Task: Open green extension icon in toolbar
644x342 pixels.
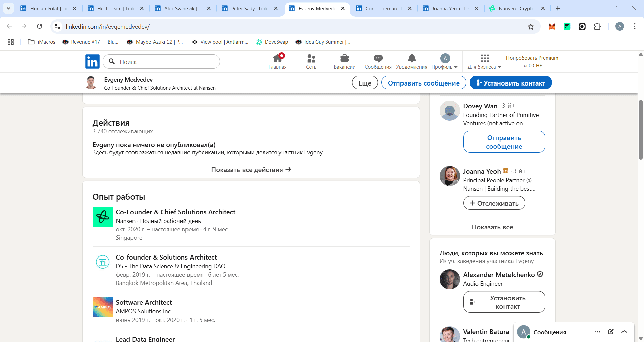Action: click(x=567, y=26)
